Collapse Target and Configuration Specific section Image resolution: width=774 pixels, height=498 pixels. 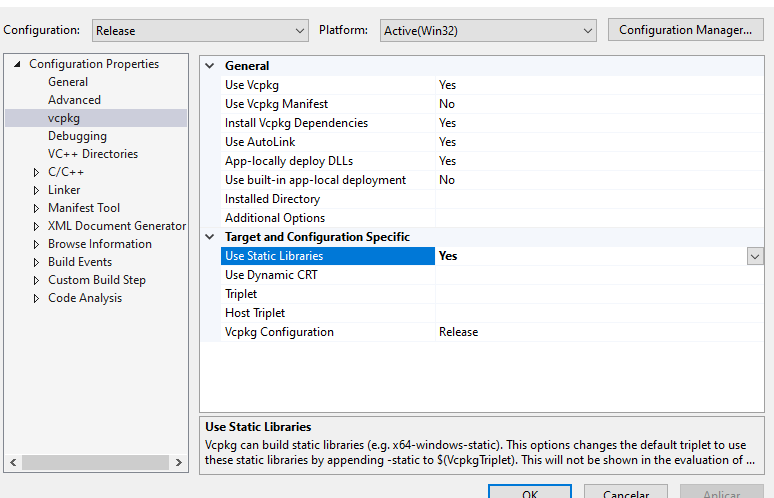coord(210,237)
